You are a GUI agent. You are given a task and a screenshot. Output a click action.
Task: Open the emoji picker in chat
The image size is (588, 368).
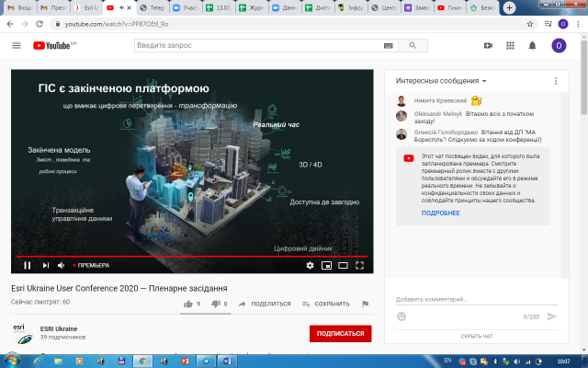(x=401, y=316)
